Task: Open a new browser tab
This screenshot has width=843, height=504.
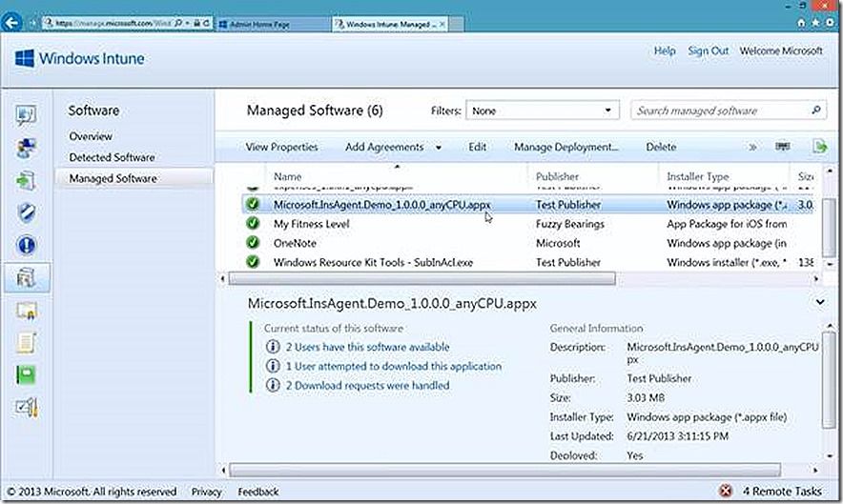Action: (x=456, y=24)
